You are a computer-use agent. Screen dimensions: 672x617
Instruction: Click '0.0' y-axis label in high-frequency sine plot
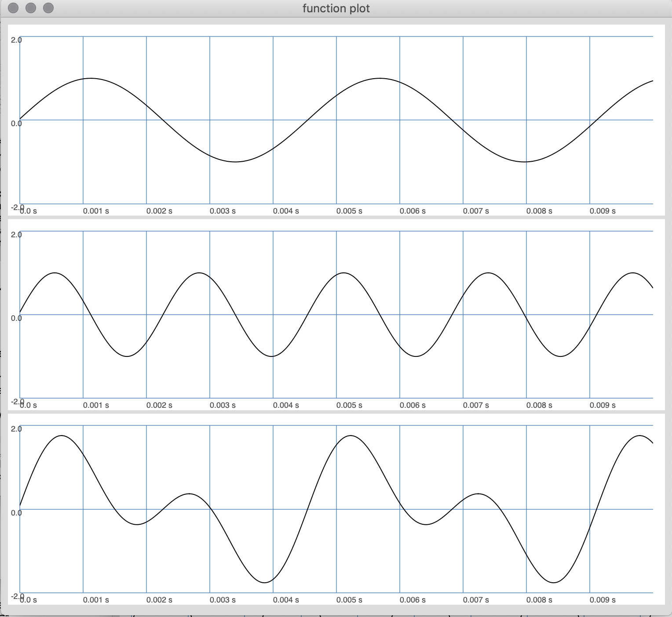click(16, 318)
